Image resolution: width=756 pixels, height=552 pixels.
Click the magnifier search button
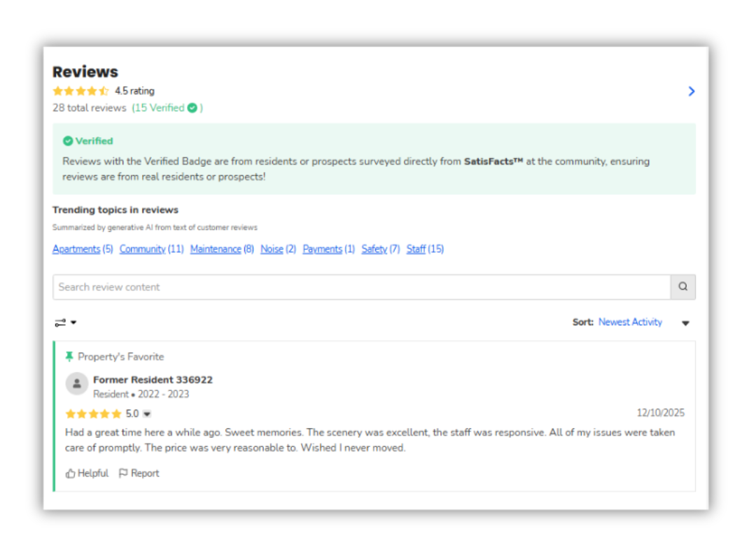pos(682,287)
